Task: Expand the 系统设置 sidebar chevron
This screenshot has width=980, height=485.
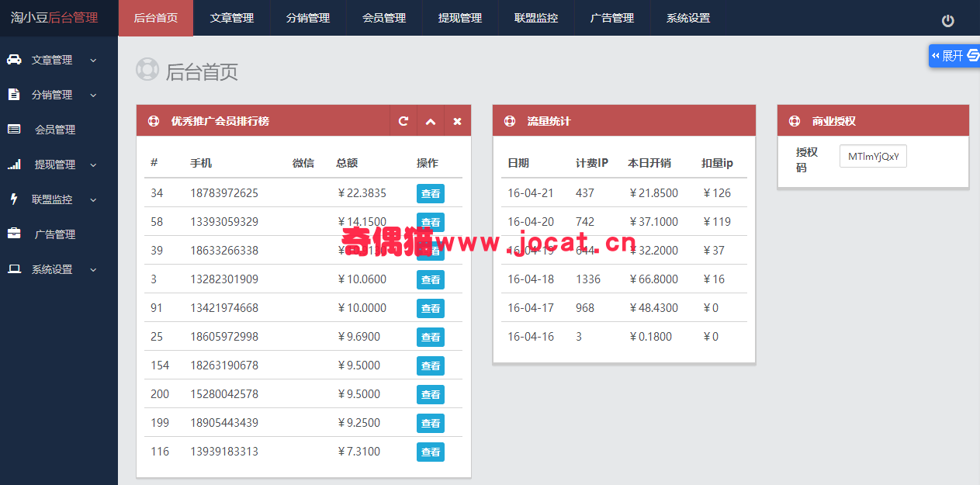Action: tap(93, 269)
